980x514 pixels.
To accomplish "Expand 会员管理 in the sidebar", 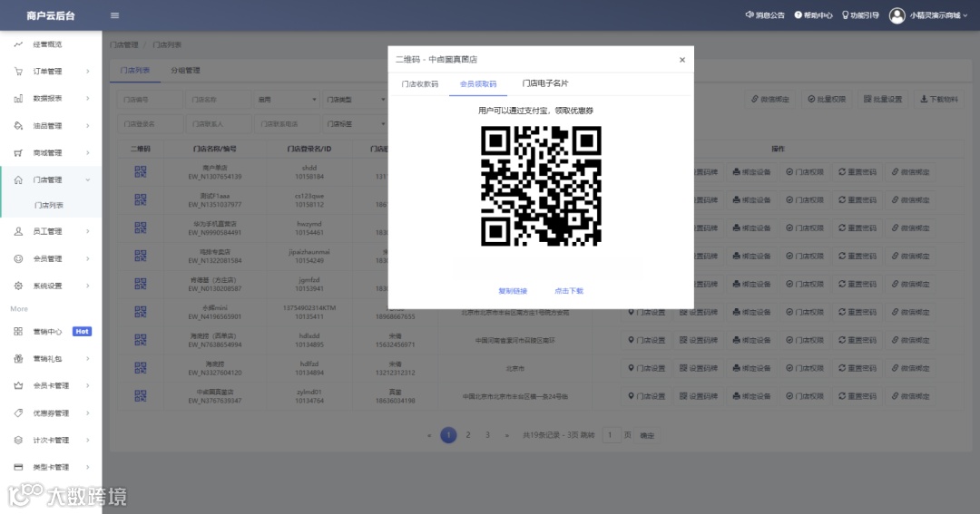I will pos(51,258).
